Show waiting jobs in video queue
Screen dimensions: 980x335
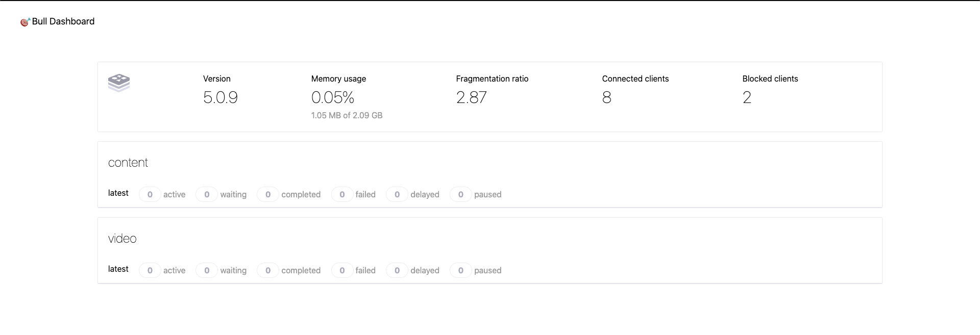221,270
